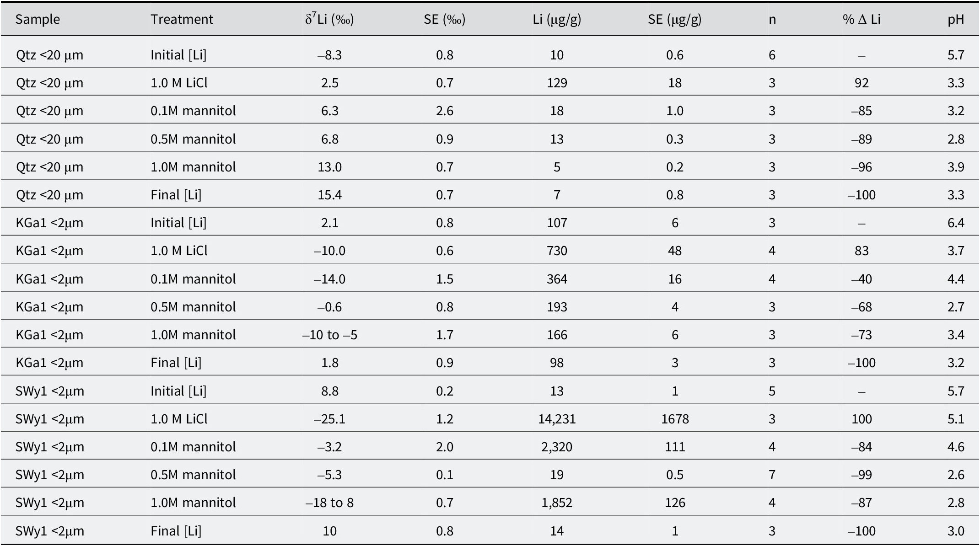Viewport: 980px width, 546px height.
Task: Select the δ7Li value 15.4 cell
Action: point(329,195)
